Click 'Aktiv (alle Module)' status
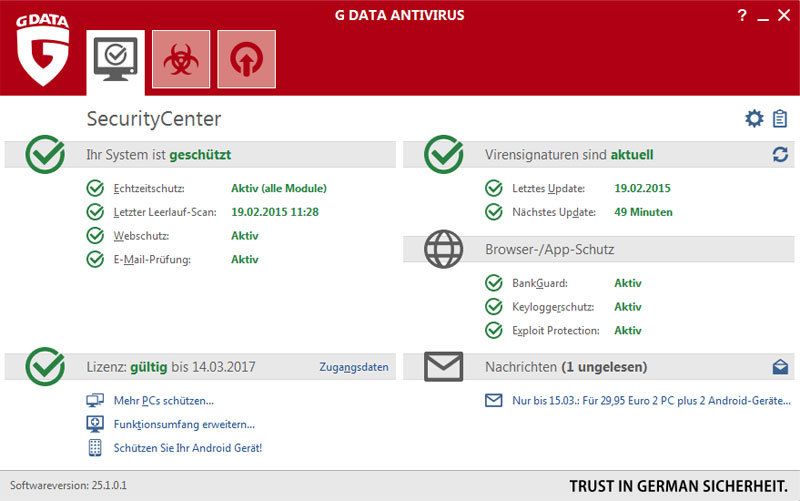The width and height of the screenshot is (800, 501). click(279, 188)
